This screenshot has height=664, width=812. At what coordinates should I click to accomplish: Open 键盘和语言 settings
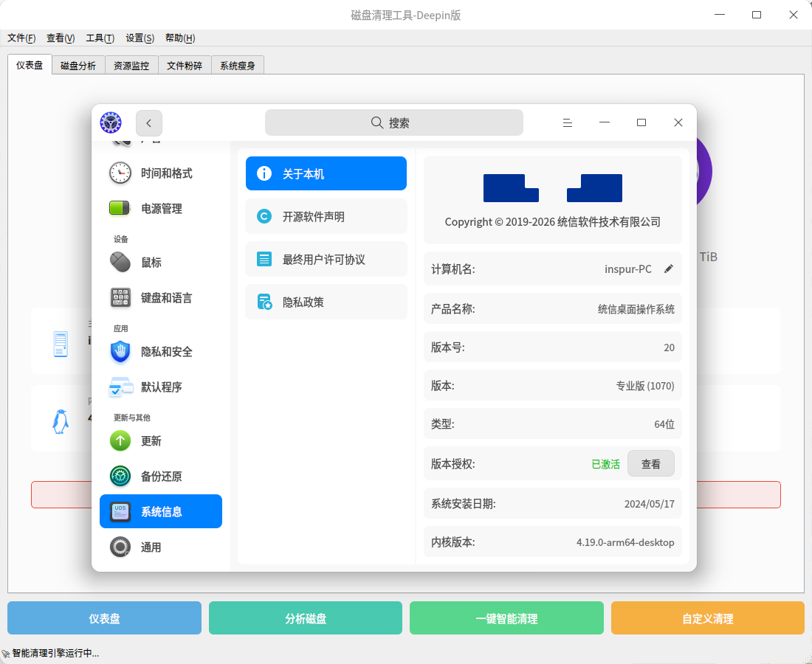coord(160,297)
